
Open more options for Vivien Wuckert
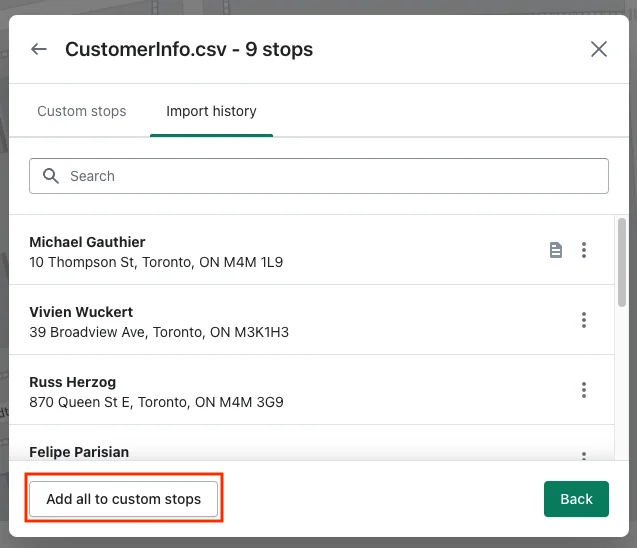coord(584,320)
